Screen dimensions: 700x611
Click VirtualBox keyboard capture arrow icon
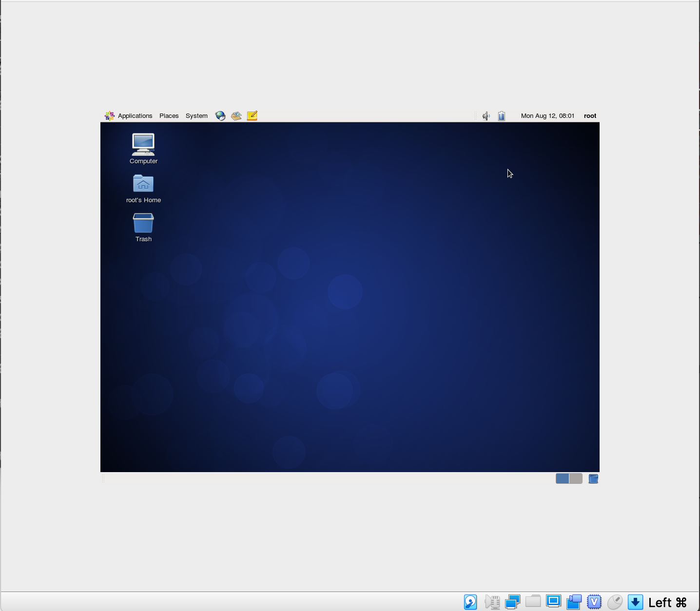[x=636, y=602]
